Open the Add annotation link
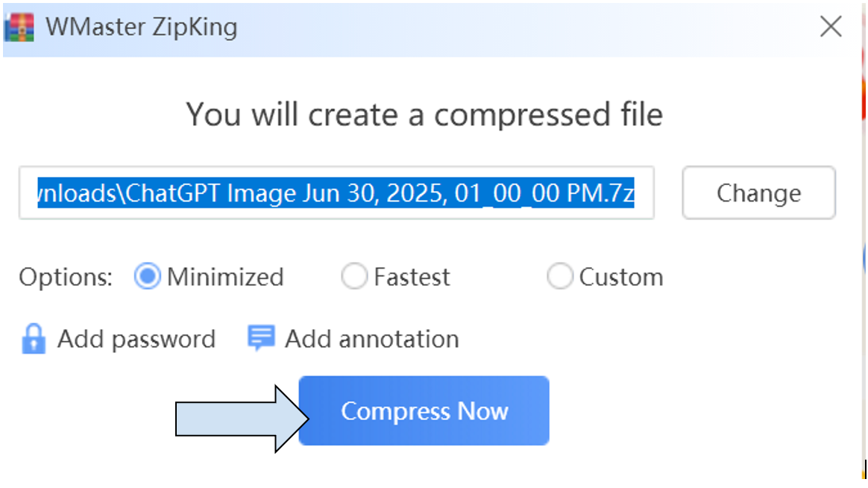 click(x=371, y=340)
